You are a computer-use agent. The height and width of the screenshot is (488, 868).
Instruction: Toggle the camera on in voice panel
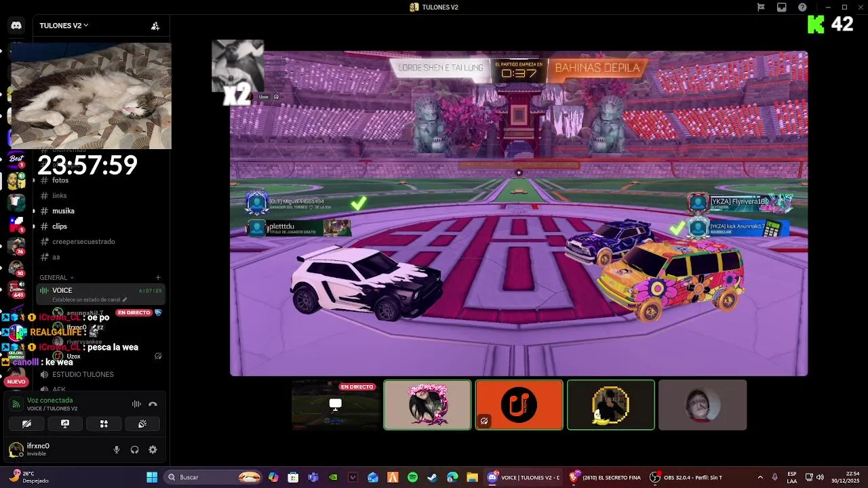[26, 424]
